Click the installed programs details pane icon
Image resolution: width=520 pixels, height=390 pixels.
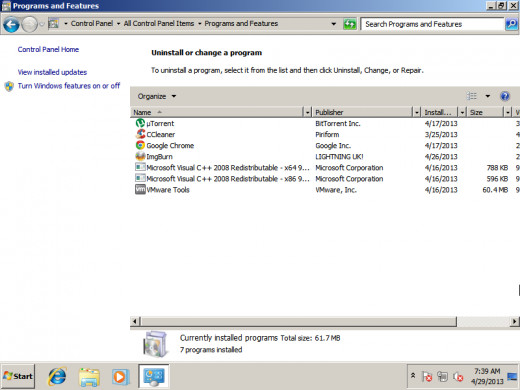(155, 344)
